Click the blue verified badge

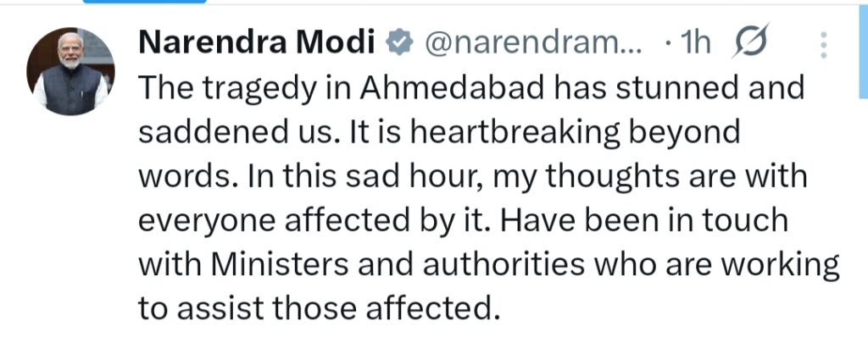[398, 43]
